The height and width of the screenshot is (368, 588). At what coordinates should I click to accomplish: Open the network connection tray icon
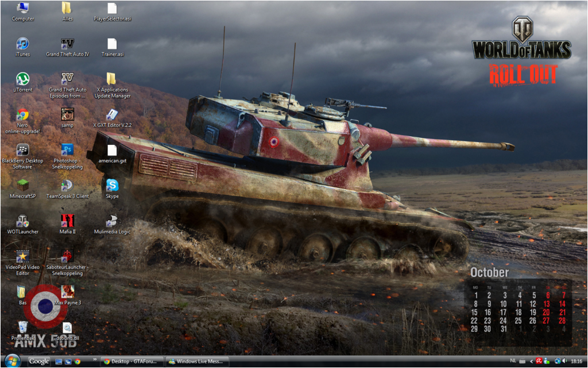pyautogui.click(x=558, y=361)
